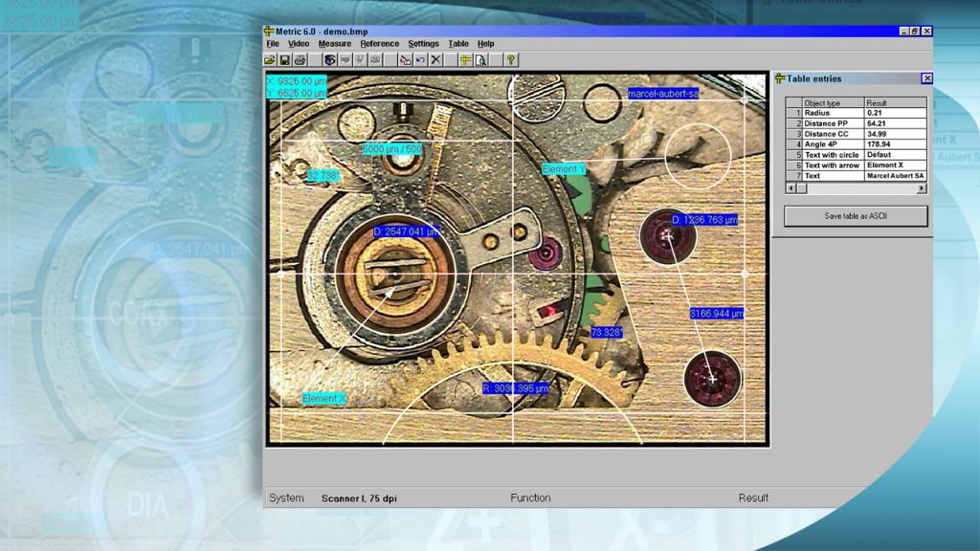Click the Print icon in toolbar
980x551 pixels.
coord(300,59)
